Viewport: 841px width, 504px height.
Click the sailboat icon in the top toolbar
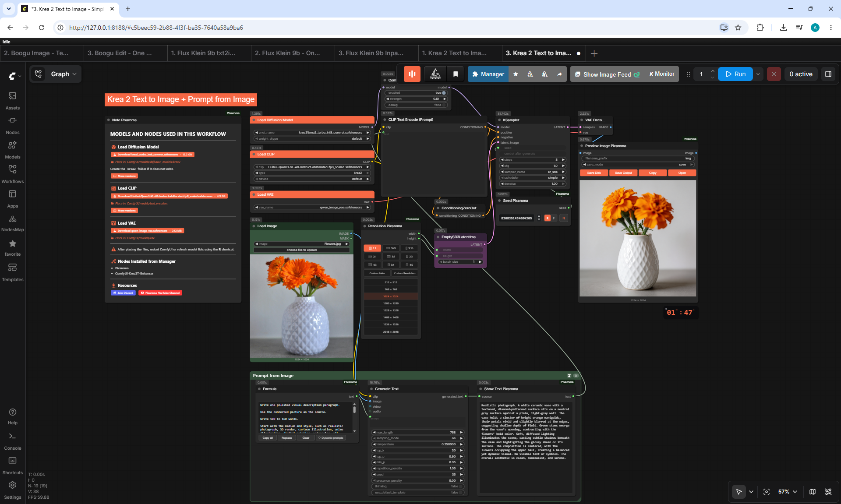[435, 74]
